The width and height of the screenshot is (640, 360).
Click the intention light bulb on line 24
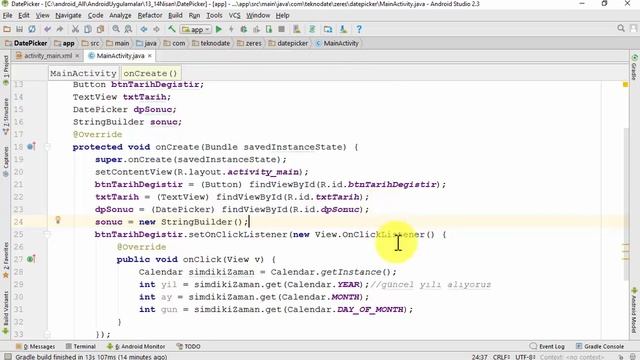pos(58,220)
